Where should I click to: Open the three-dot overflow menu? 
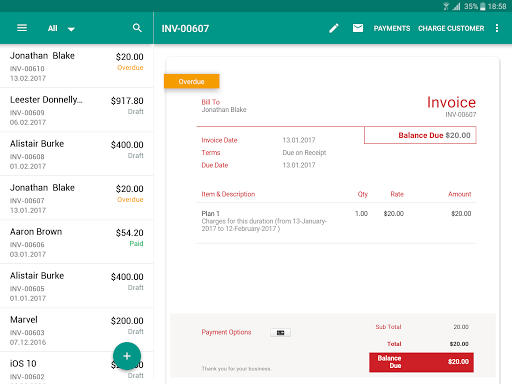click(x=497, y=28)
